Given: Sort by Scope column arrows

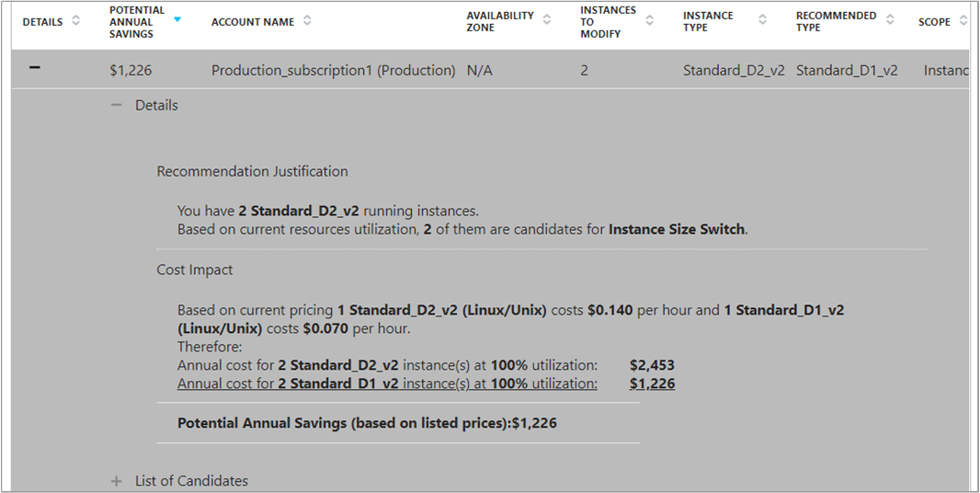Looking at the screenshot, I should pyautogui.click(x=963, y=20).
